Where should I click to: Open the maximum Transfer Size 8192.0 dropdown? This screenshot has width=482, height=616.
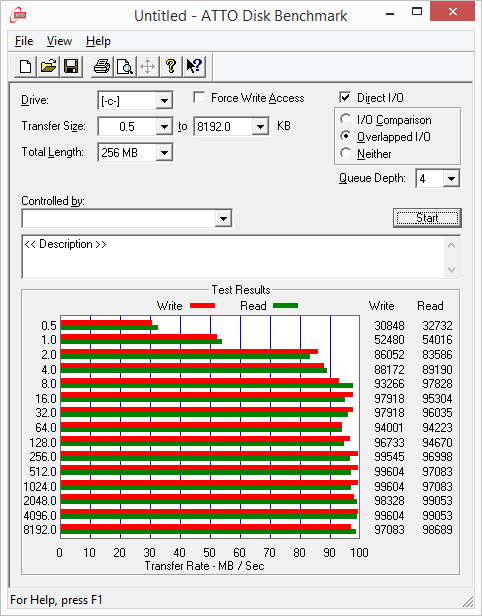(260, 126)
